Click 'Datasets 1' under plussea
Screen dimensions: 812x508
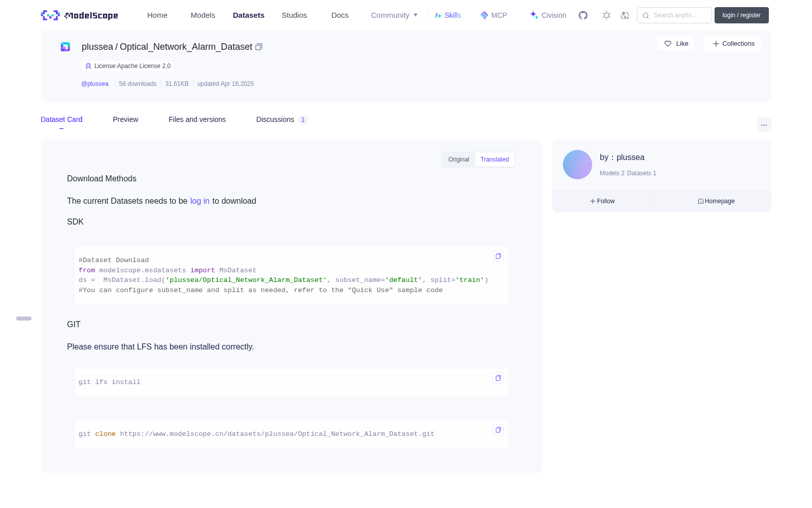point(641,173)
